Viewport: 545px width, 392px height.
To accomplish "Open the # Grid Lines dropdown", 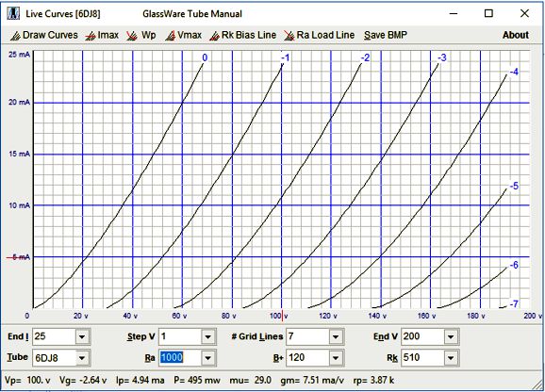I will (336, 336).
